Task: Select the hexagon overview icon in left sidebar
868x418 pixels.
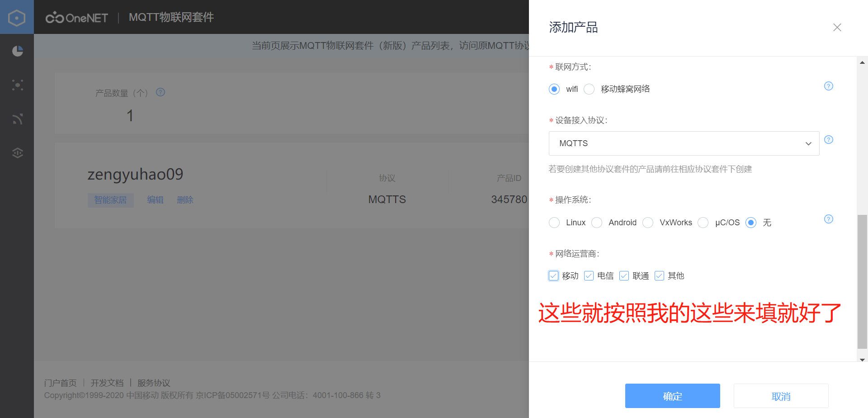Action: click(17, 17)
